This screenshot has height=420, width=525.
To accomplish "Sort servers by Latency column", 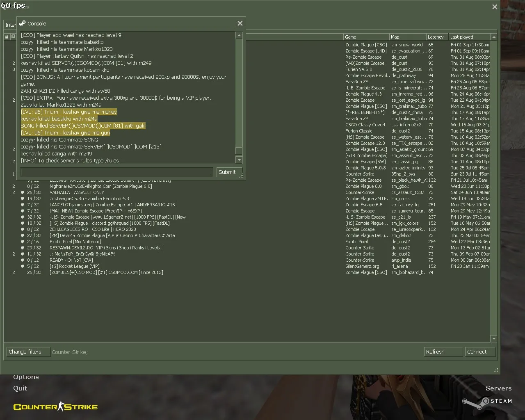I will click(x=437, y=37).
